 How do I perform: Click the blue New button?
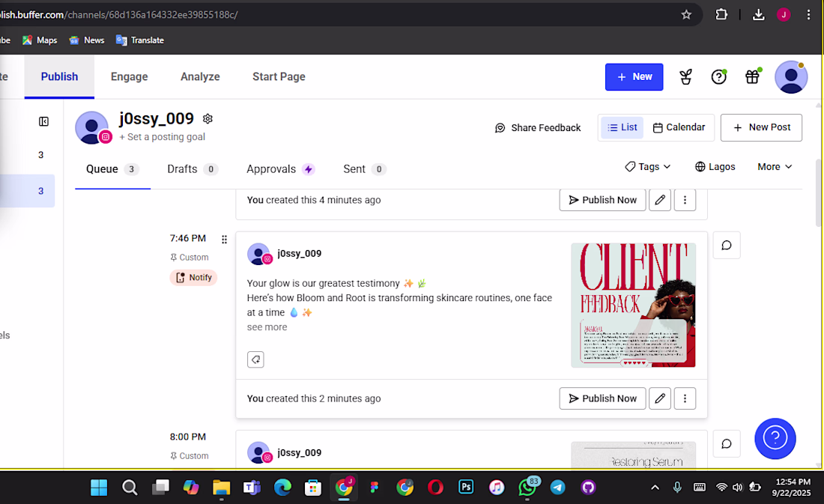[x=634, y=76]
